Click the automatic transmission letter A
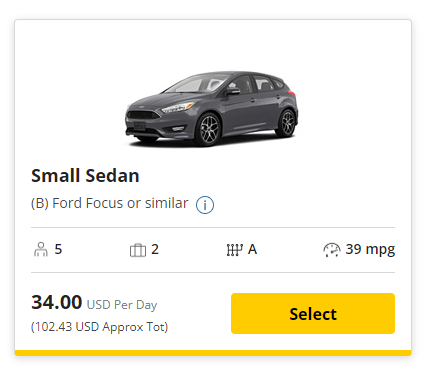The image size is (421, 366). tap(252, 249)
